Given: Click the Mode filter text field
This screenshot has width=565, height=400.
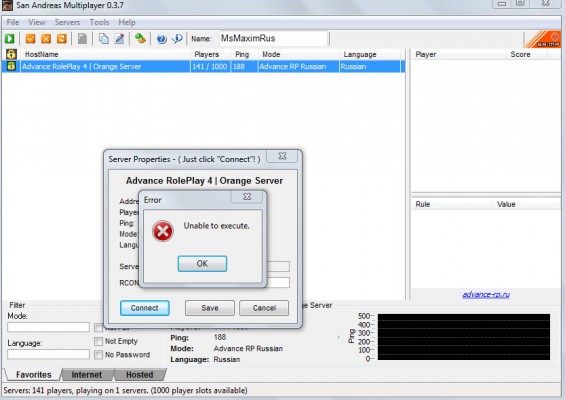Looking at the screenshot, I should pyautogui.click(x=48, y=327).
